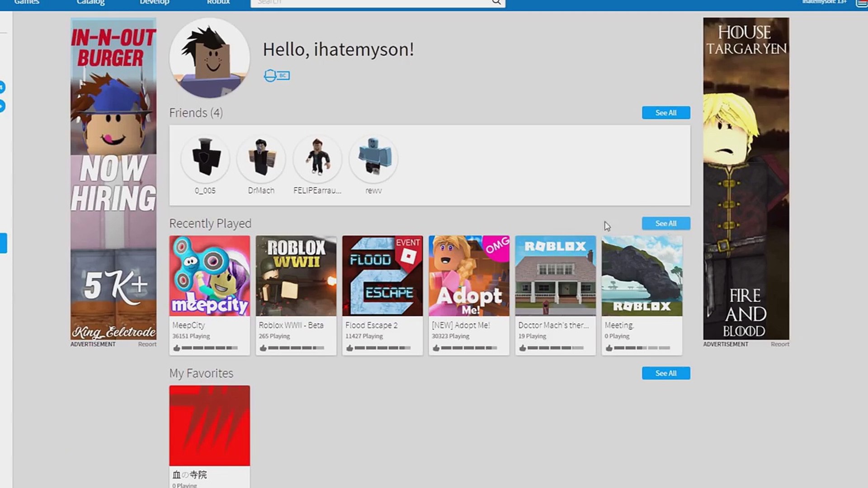
Task: Click See All for Friends
Action: pos(665,113)
